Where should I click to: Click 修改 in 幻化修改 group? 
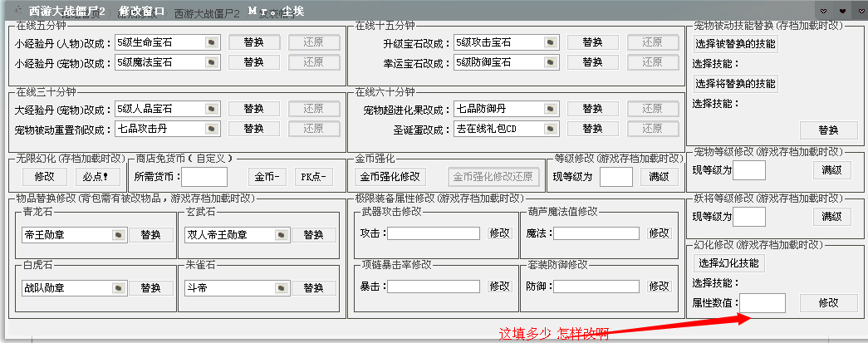pyautogui.click(x=829, y=302)
